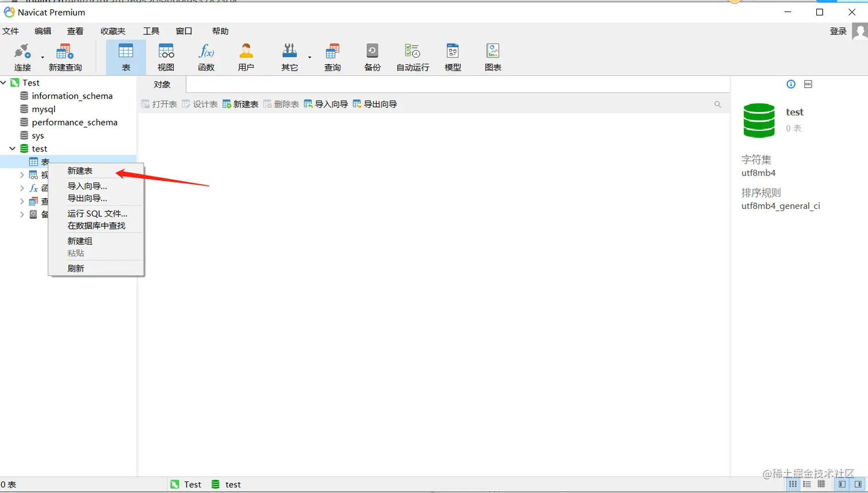The height and width of the screenshot is (493, 868).
Task: Collapse the test database node
Action: tap(12, 149)
